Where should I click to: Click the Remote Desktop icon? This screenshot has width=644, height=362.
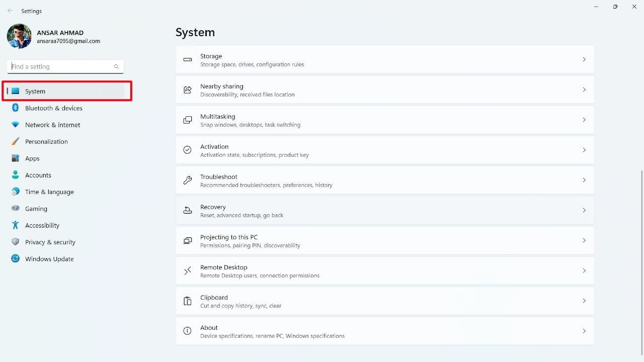tap(188, 271)
